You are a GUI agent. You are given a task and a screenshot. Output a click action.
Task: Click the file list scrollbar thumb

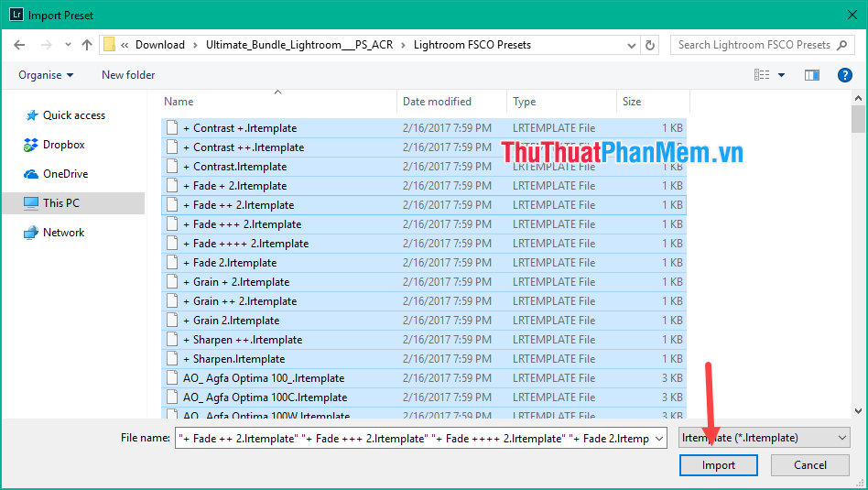(x=859, y=119)
